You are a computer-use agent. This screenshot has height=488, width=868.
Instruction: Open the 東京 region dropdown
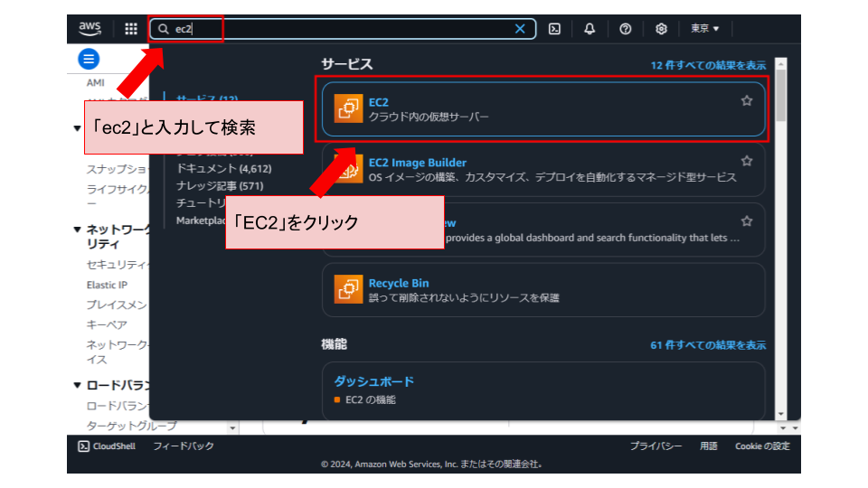tap(704, 28)
